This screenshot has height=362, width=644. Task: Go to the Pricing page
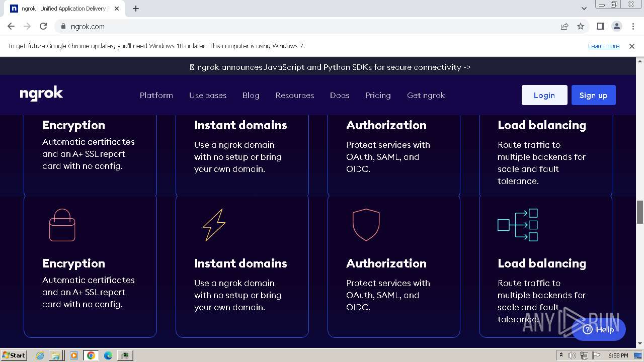click(378, 95)
